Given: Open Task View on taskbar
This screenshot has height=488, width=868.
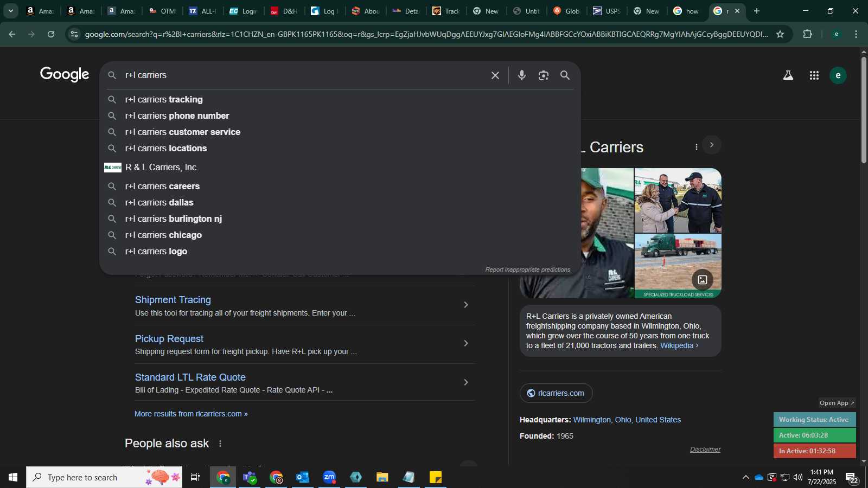Looking at the screenshot, I should point(195,477).
